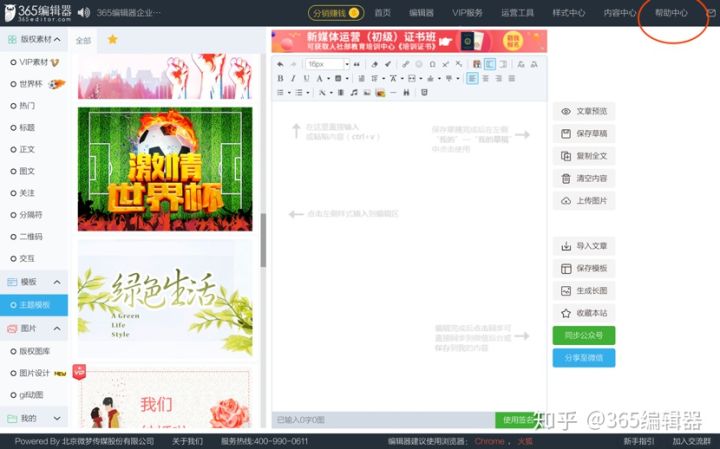Open 帮助中心 in top navigation

point(671,13)
